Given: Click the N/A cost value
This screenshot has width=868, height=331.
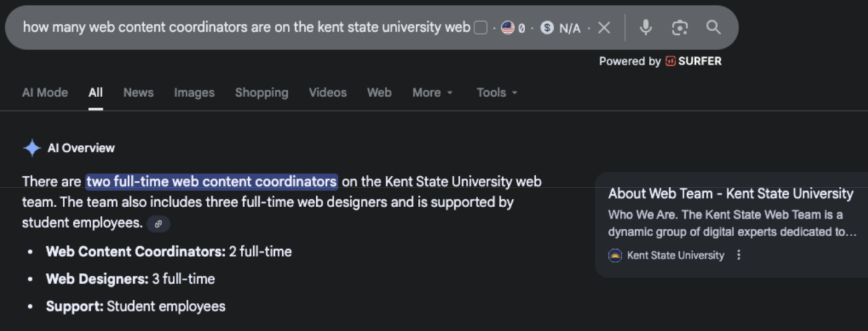Looking at the screenshot, I should click(x=569, y=28).
